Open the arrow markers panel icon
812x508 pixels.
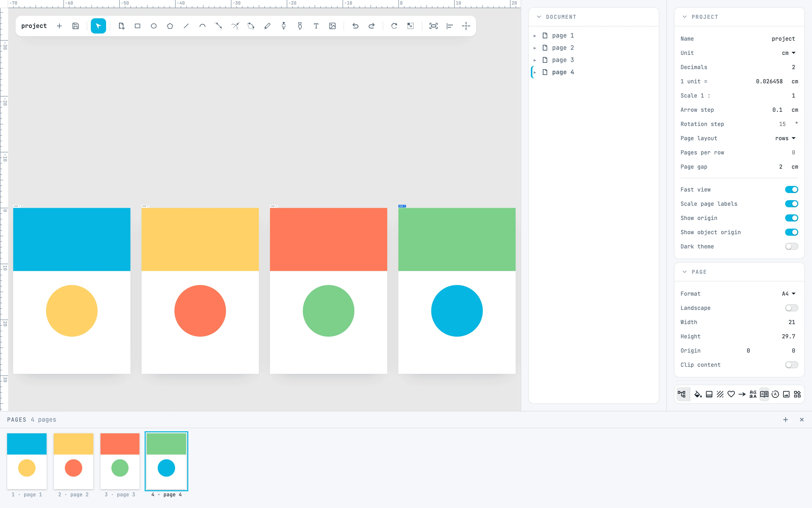pyautogui.click(x=742, y=394)
